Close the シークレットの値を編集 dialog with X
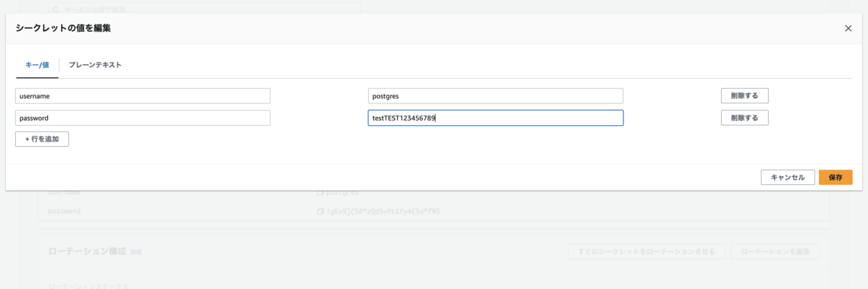This screenshot has width=868, height=289. coord(848,28)
